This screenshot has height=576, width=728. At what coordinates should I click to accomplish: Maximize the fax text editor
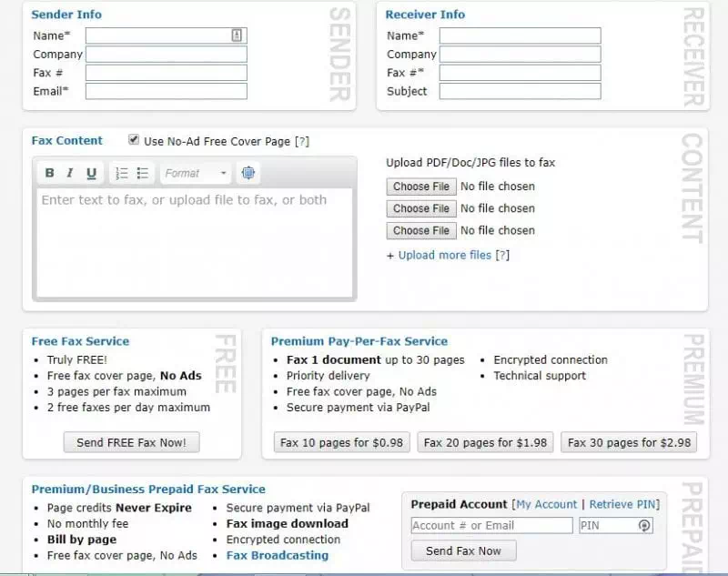point(248,173)
